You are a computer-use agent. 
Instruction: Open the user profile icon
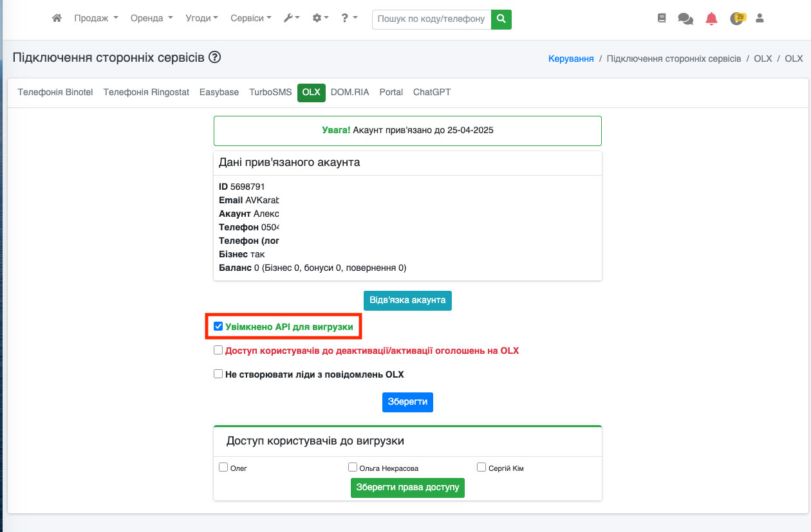coord(760,19)
